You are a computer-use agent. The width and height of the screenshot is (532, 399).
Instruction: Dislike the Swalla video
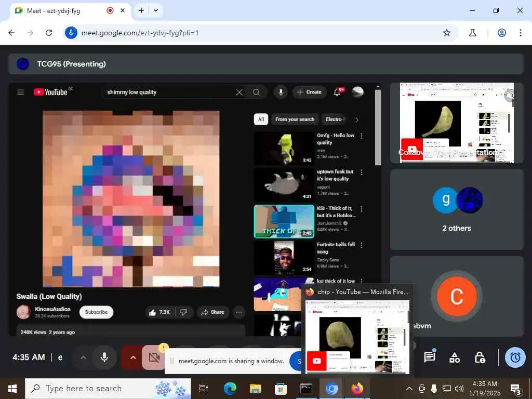[x=183, y=312]
